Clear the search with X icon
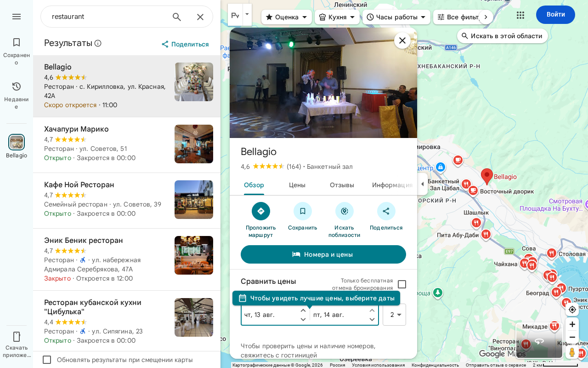Viewport: 588px width, 368px height. point(200,17)
